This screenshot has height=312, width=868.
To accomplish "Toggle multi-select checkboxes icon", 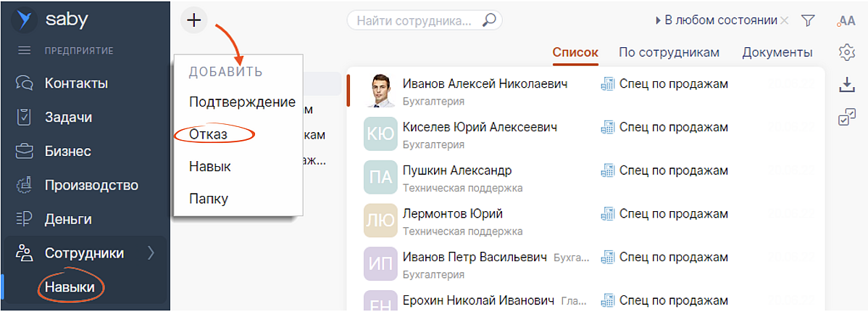I will 846,118.
